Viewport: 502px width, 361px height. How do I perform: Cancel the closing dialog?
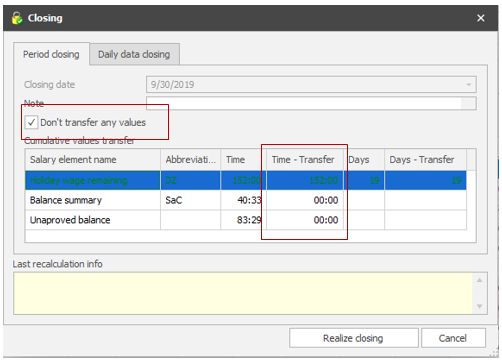click(453, 338)
